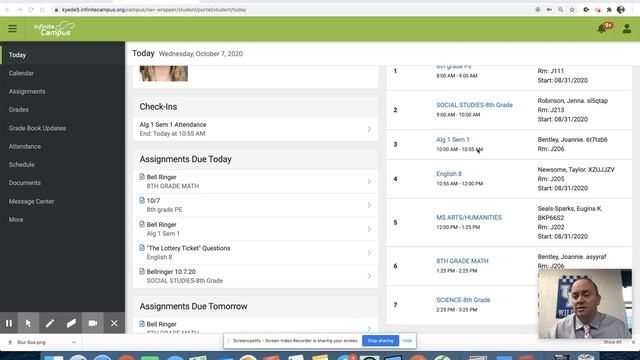Select Today in the sidebar
The image size is (640, 360).
(x=62, y=55)
